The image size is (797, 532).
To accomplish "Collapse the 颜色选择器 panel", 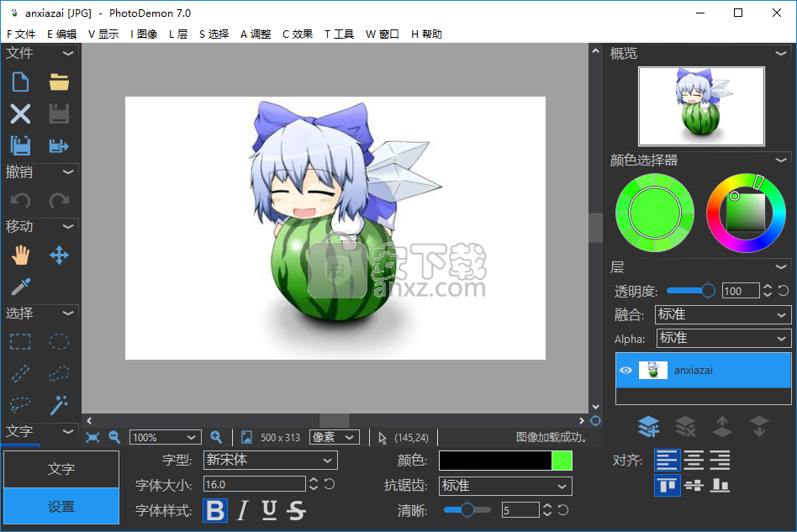I will [x=781, y=160].
